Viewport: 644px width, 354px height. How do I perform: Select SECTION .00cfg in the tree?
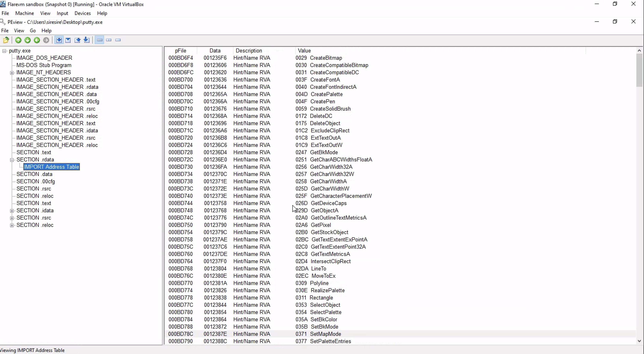pos(36,181)
